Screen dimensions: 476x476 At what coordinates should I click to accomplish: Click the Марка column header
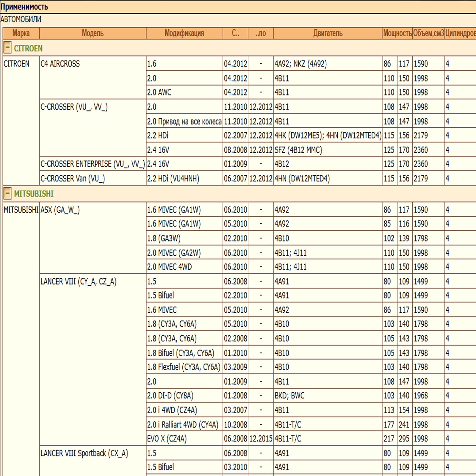[x=21, y=33]
